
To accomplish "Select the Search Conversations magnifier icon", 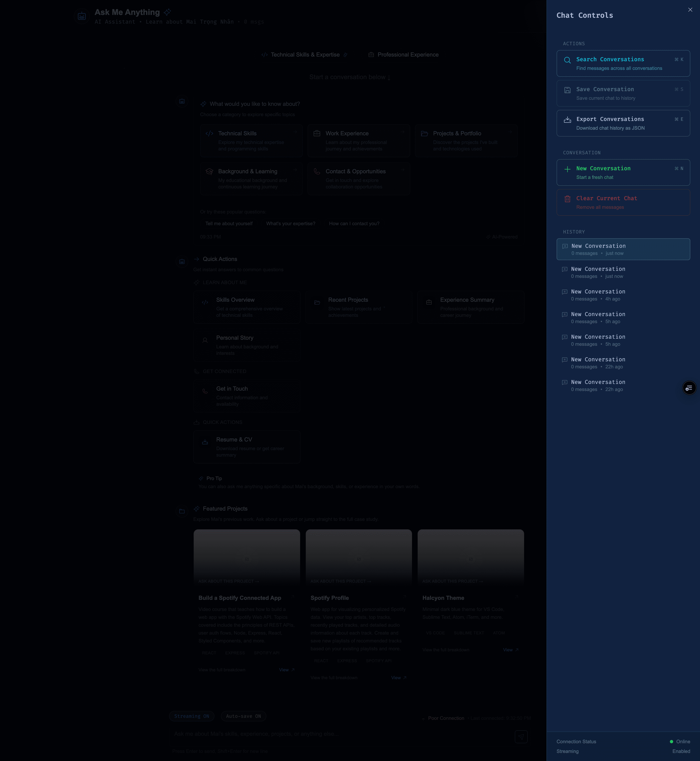I will tap(568, 60).
